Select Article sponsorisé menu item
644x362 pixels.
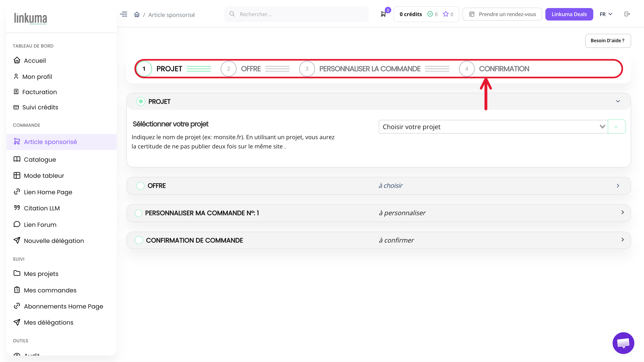[x=62, y=142]
